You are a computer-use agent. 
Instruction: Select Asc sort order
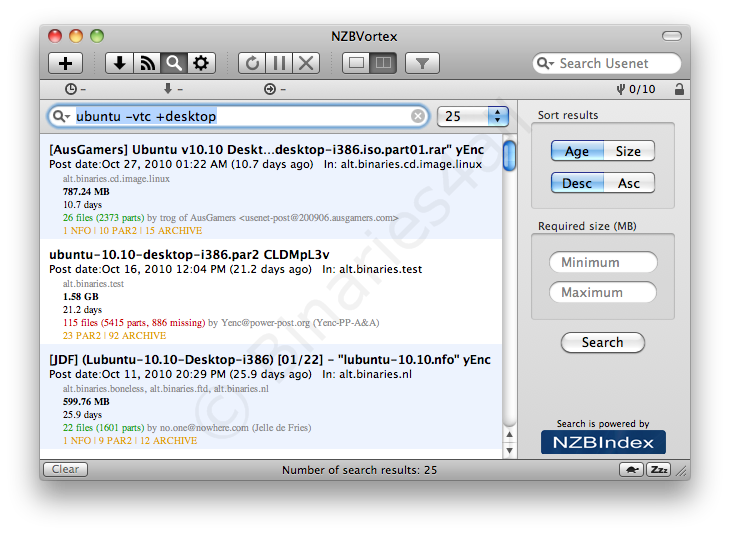pyautogui.click(x=629, y=183)
